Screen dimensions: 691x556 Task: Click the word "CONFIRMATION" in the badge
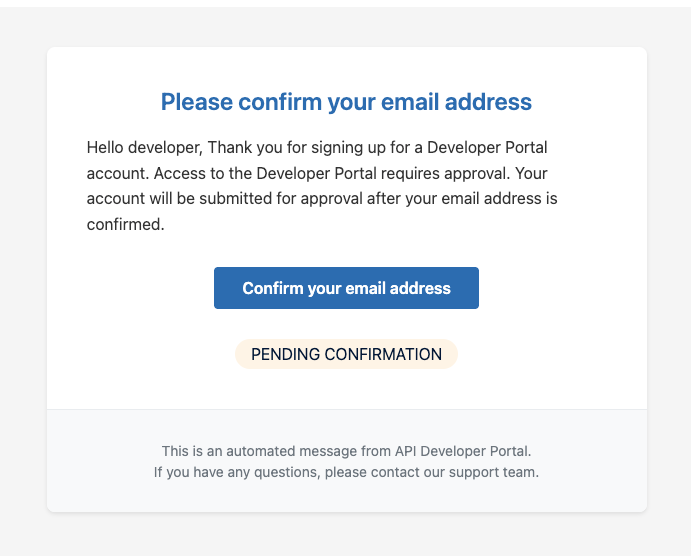click(x=381, y=354)
